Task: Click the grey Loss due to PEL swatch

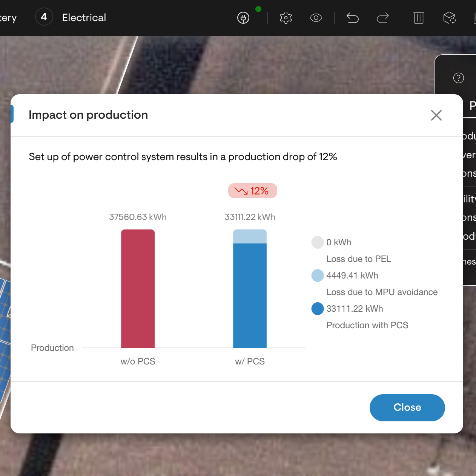Action: [x=318, y=242]
